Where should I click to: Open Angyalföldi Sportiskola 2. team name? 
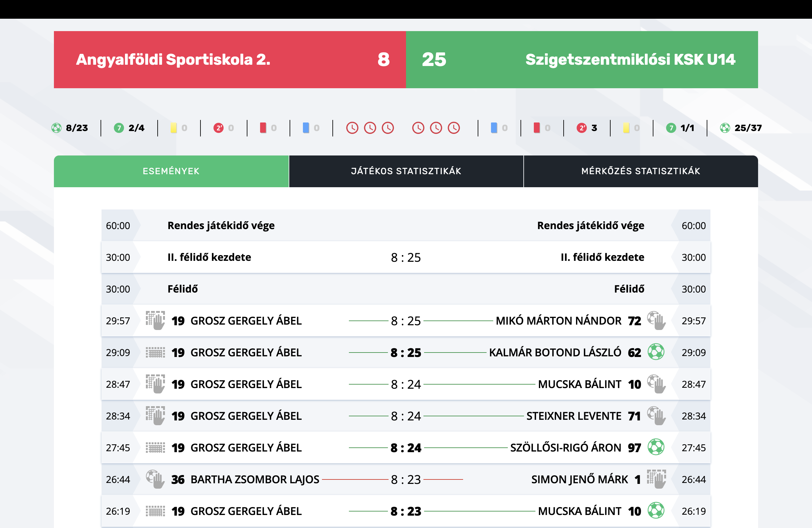(173, 59)
